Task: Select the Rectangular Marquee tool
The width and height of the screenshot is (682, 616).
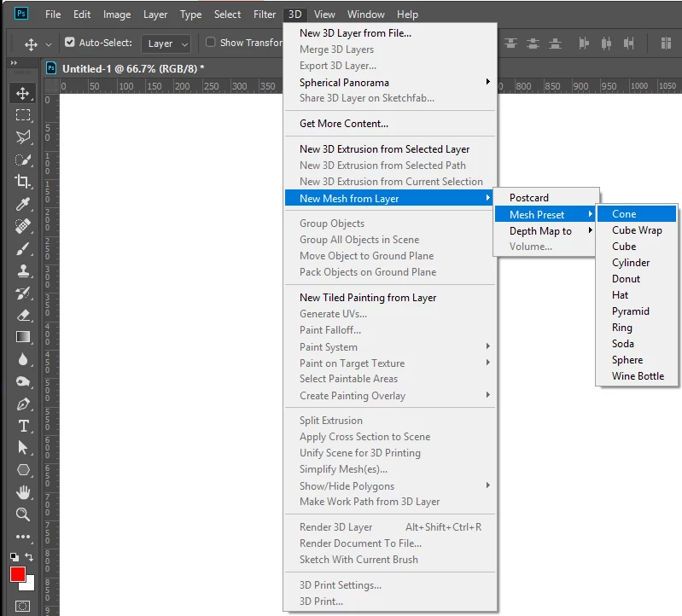Action: click(x=22, y=115)
